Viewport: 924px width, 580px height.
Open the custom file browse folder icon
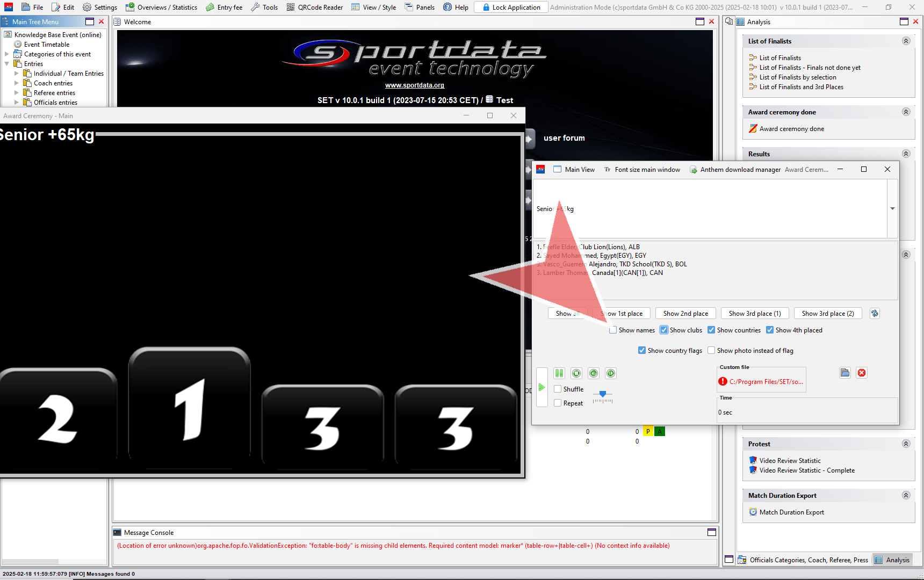845,373
